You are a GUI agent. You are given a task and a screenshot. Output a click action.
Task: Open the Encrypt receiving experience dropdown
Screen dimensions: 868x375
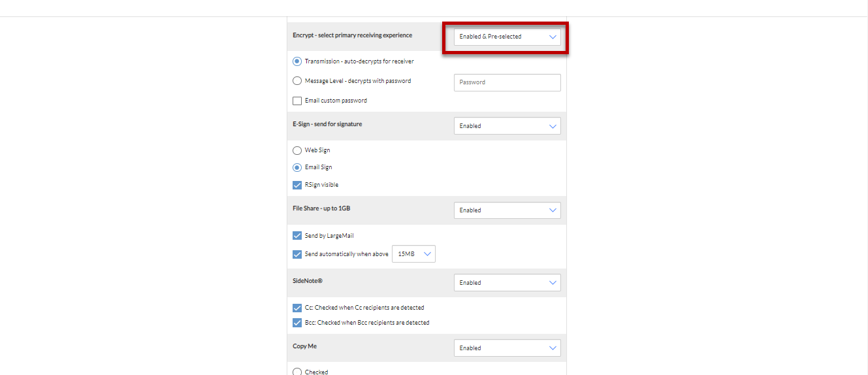pyautogui.click(x=507, y=37)
